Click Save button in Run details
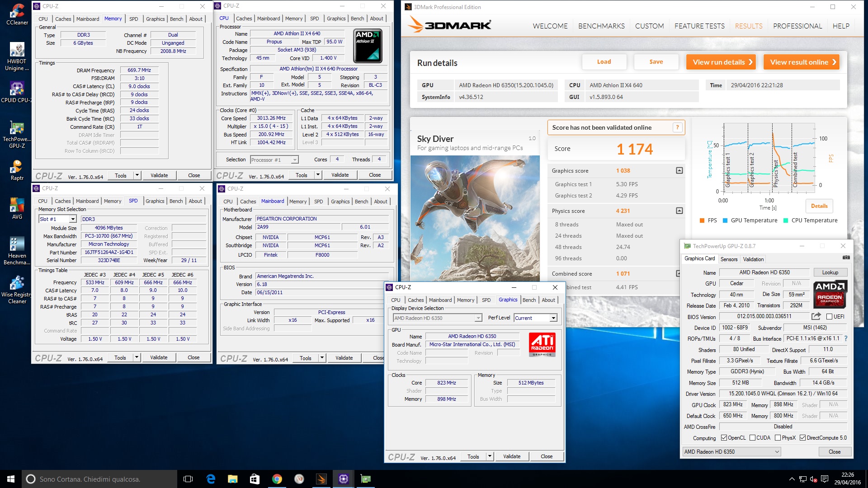 click(656, 62)
